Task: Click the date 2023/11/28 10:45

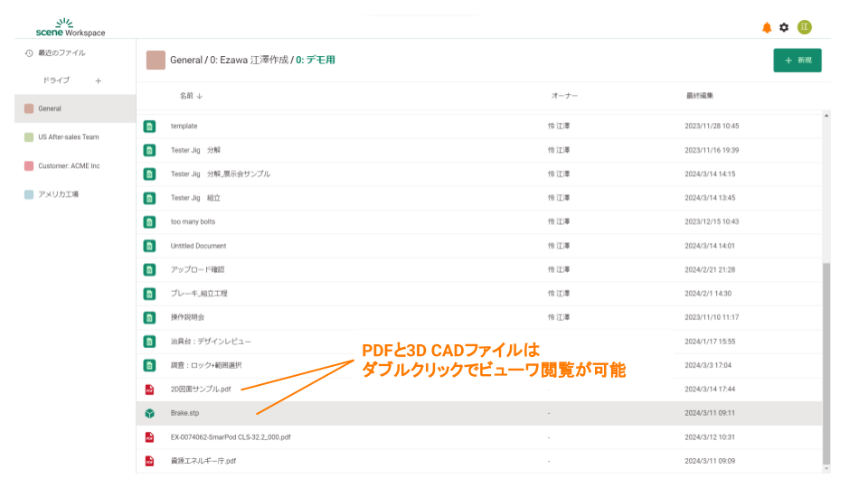Action: pos(712,127)
